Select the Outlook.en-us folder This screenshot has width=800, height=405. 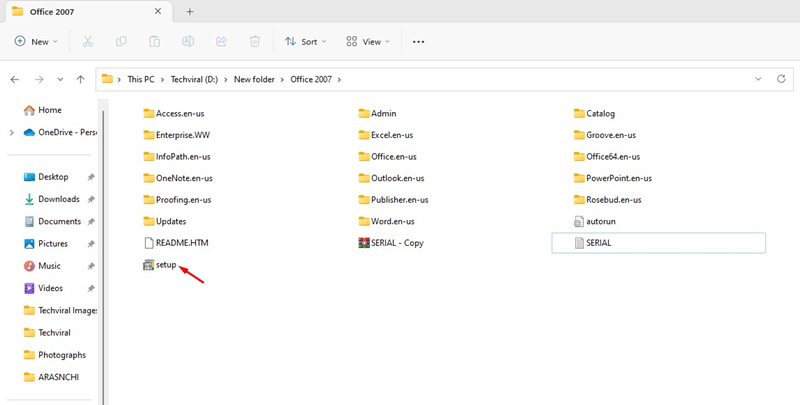tap(391, 178)
